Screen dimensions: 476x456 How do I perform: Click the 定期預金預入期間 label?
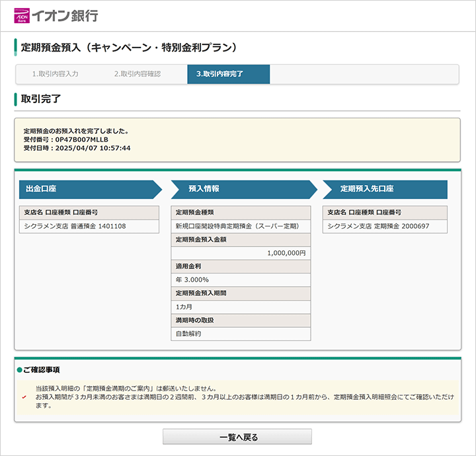point(201,293)
